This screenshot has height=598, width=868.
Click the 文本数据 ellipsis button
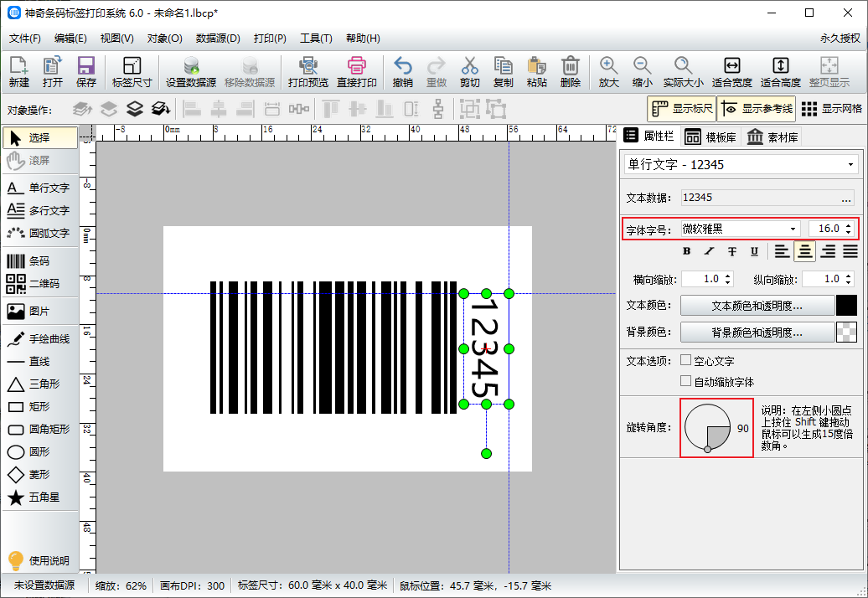coord(846,198)
